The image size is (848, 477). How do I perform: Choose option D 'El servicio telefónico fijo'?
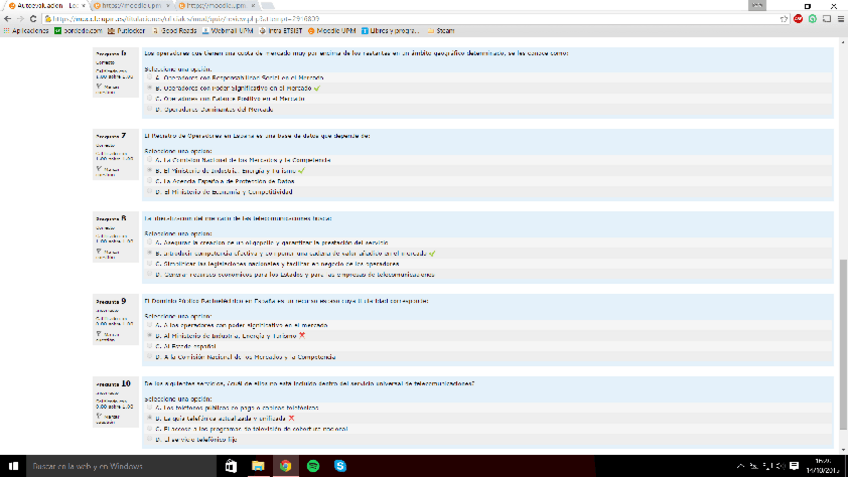click(150, 438)
